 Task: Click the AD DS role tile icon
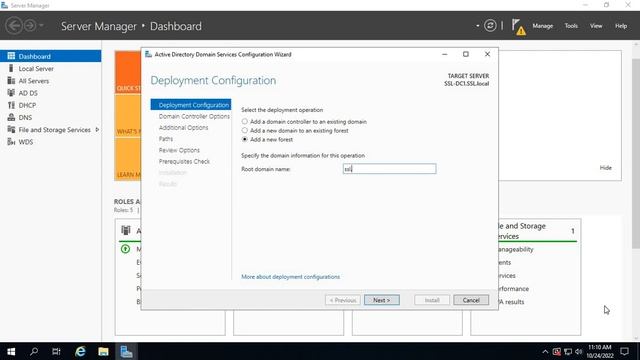126,230
